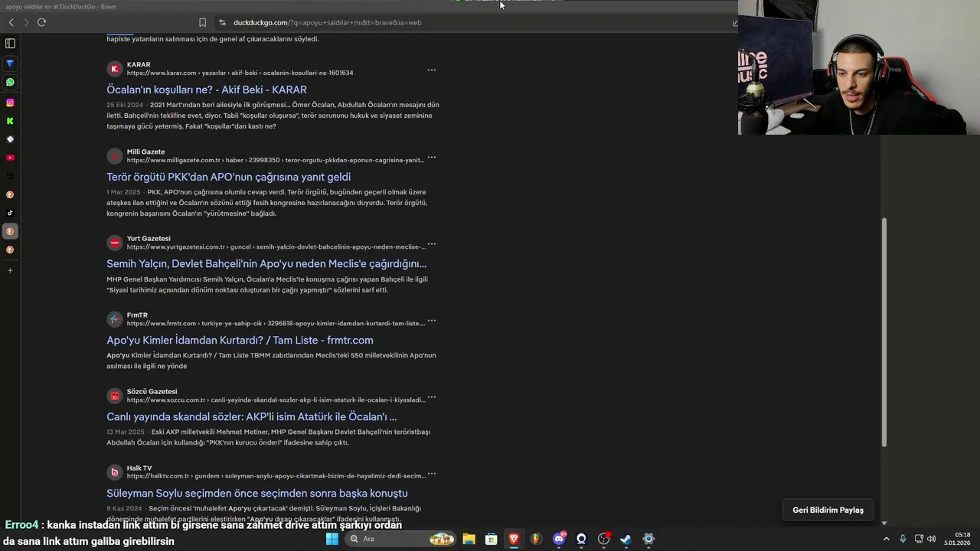Reload the DuckDuckGo page
This screenshot has height=551, width=980.
(x=41, y=22)
